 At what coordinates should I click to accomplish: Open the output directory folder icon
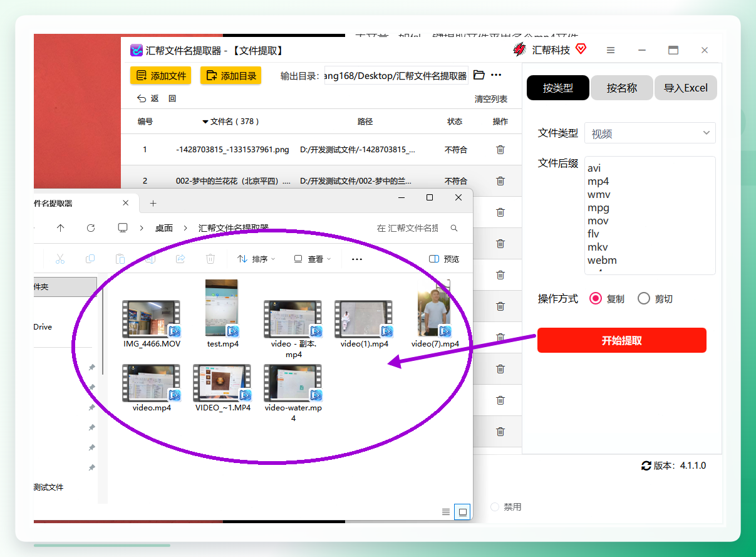tap(479, 75)
